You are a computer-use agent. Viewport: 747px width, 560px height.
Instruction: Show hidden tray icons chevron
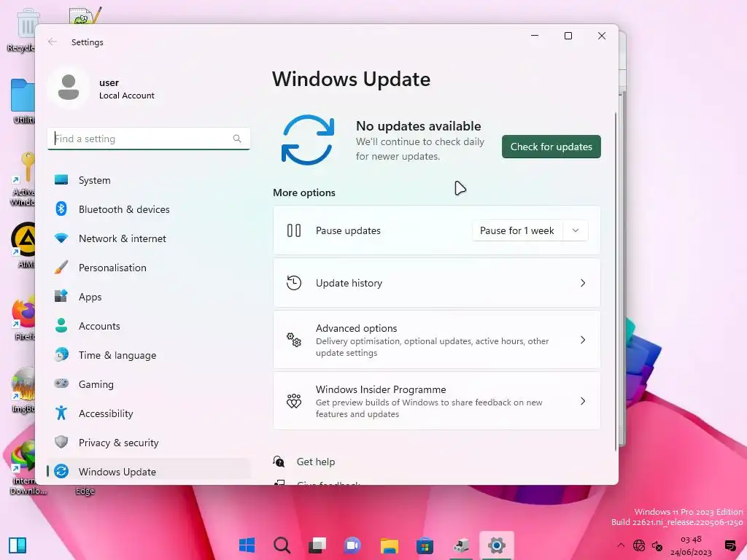tap(620, 545)
